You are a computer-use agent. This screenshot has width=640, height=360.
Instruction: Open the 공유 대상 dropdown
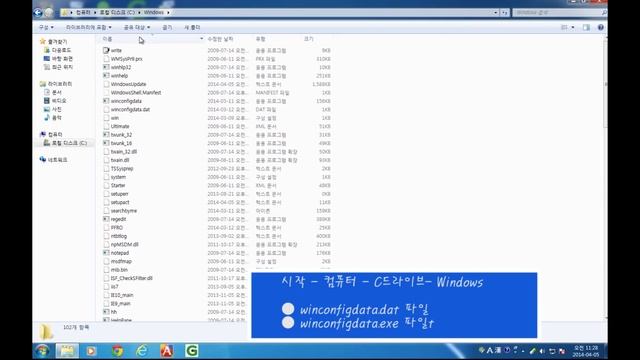[137, 27]
